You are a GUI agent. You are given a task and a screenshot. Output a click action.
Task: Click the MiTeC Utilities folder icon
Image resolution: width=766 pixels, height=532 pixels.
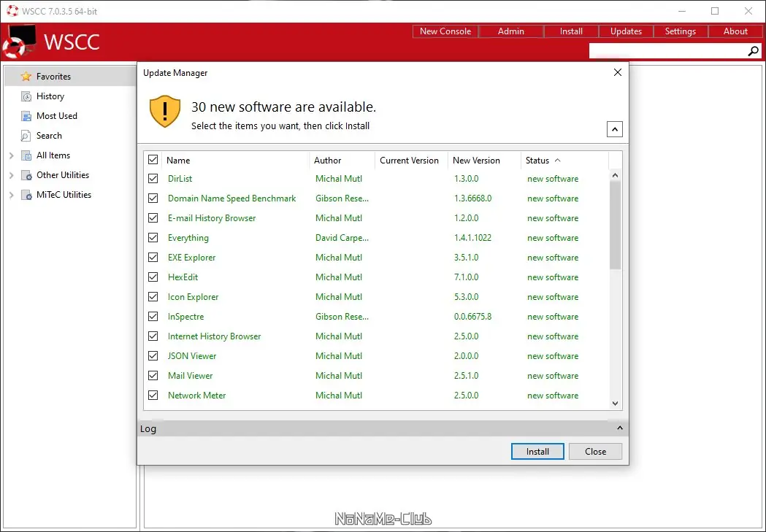pyautogui.click(x=26, y=195)
